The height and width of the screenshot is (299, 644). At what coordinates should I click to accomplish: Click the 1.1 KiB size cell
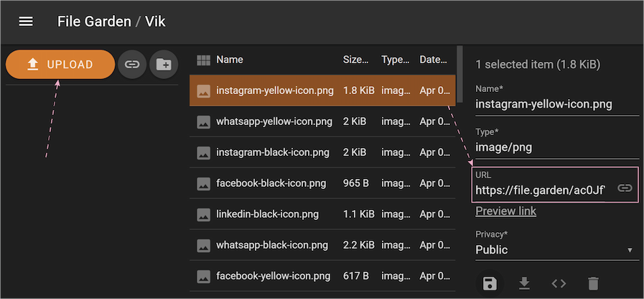pos(358,214)
